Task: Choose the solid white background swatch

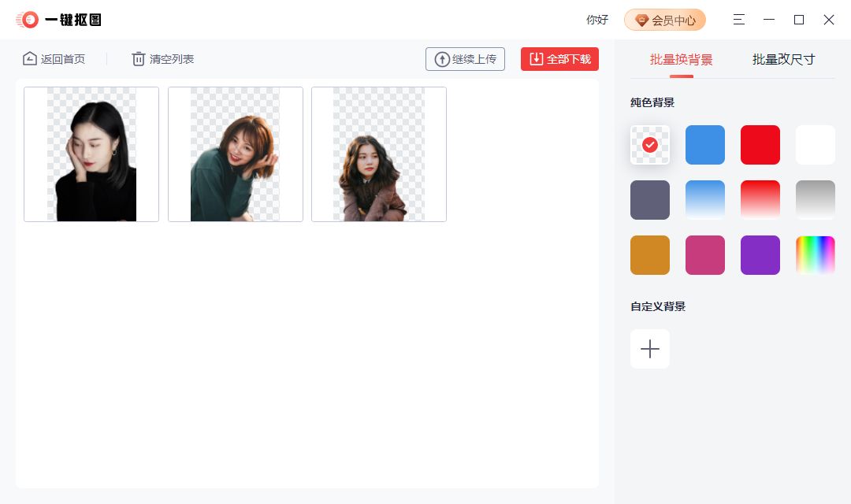Action: (x=816, y=145)
